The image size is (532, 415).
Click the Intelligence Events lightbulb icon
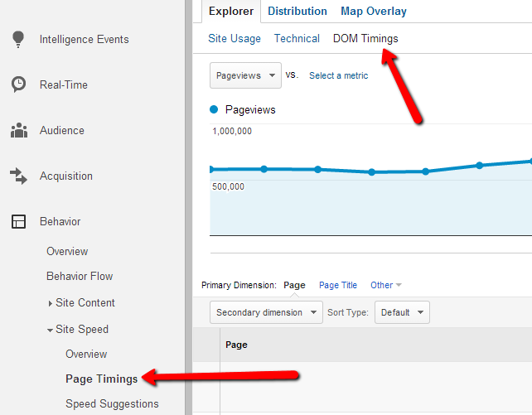(18, 39)
